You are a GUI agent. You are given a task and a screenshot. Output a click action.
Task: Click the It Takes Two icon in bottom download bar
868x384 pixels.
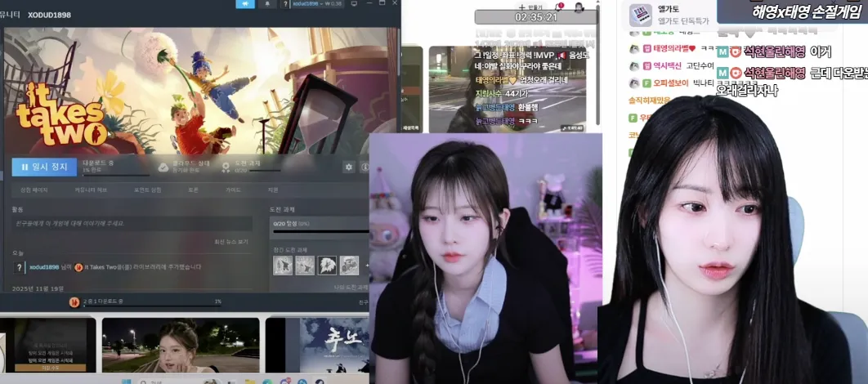click(74, 302)
